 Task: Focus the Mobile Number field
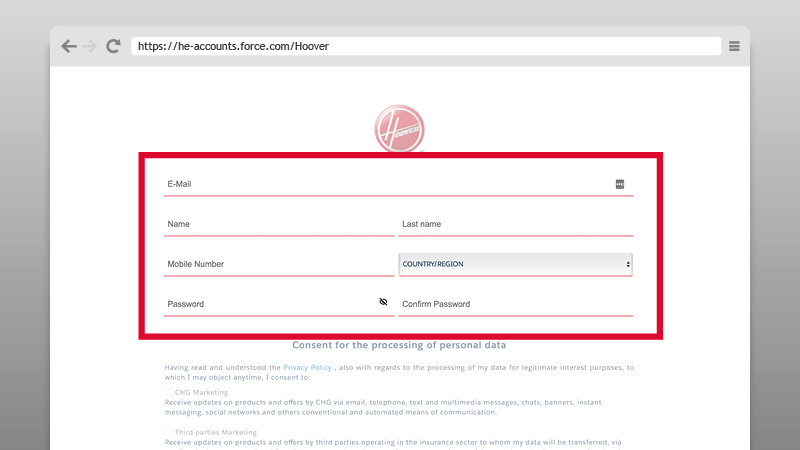(x=278, y=264)
